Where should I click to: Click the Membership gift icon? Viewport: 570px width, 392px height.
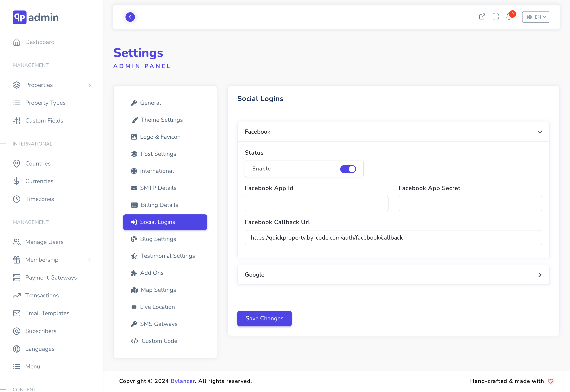point(16,260)
